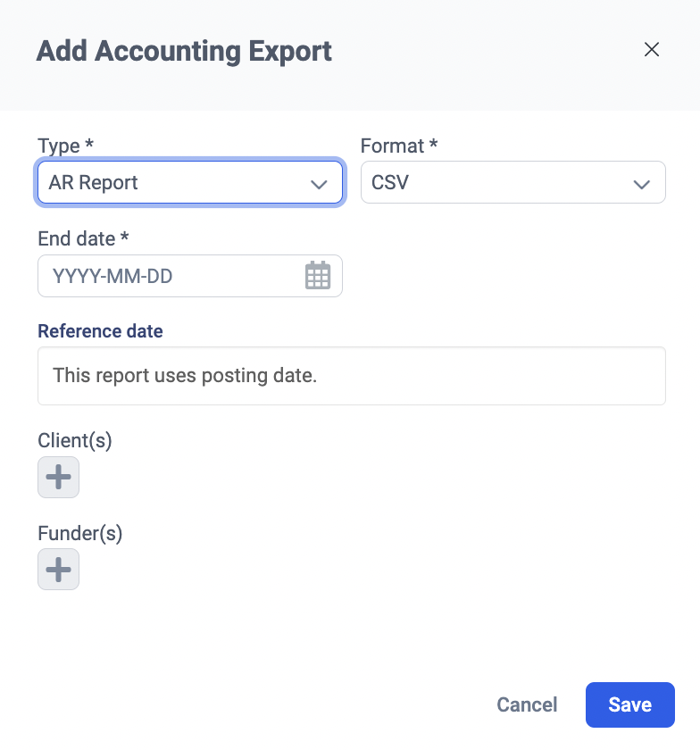
Task: Click the Type field label
Action: point(59,146)
